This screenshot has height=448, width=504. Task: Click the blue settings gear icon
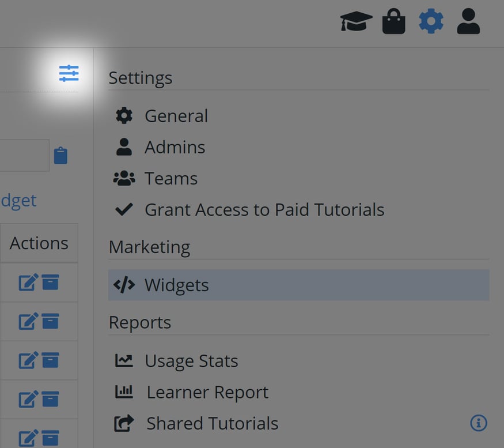coord(431,22)
